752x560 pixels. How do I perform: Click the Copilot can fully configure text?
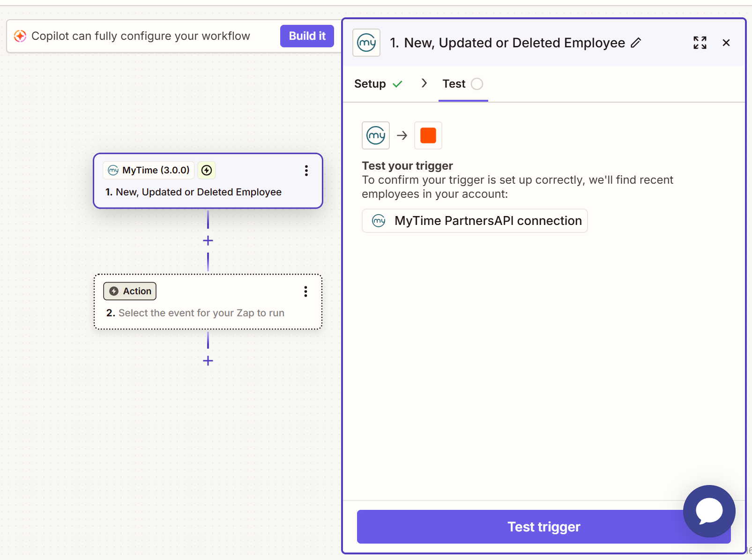141,36
